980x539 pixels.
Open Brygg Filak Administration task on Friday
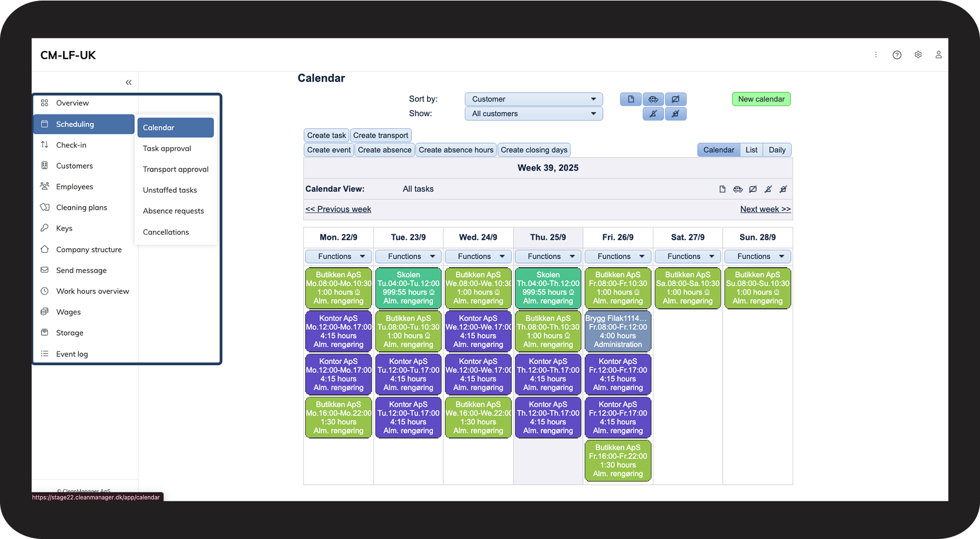pyautogui.click(x=618, y=331)
